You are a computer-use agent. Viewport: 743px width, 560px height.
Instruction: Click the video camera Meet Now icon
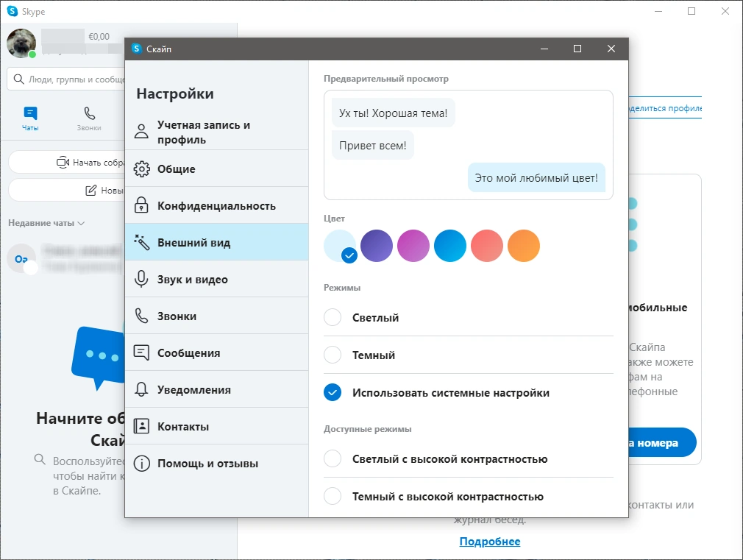click(63, 162)
